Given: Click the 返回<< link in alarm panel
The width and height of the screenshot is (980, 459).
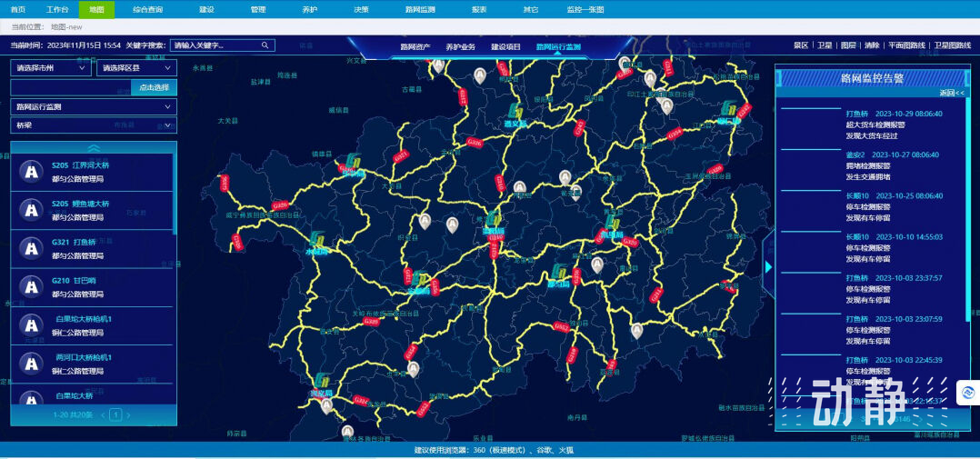Looking at the screenshot, I should tap(952, 93).
